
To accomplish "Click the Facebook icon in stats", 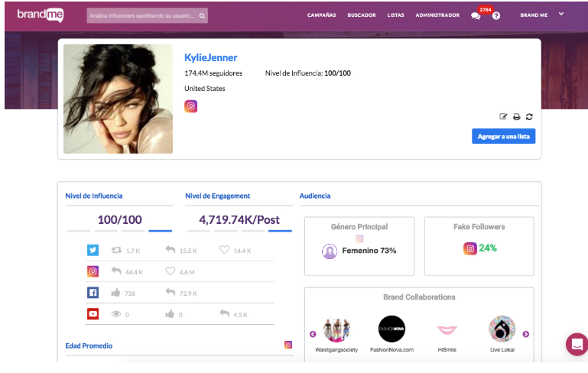I will 93,293.
